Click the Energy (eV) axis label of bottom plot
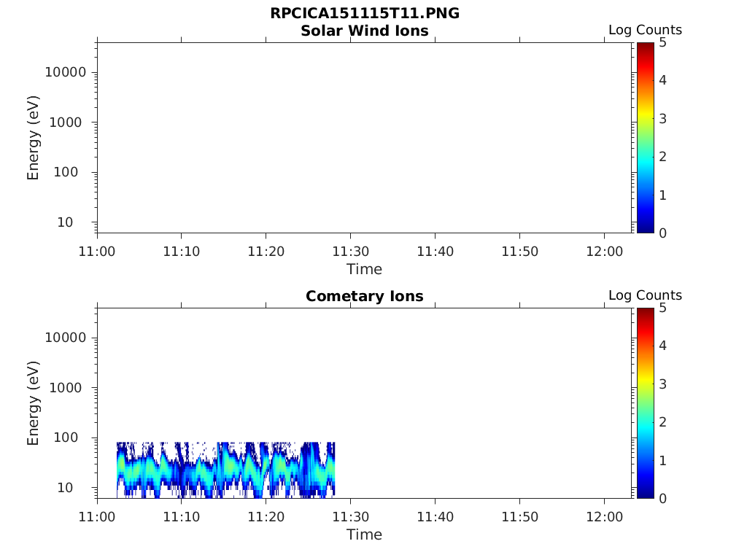747x560 pixels. coord(33,403)
